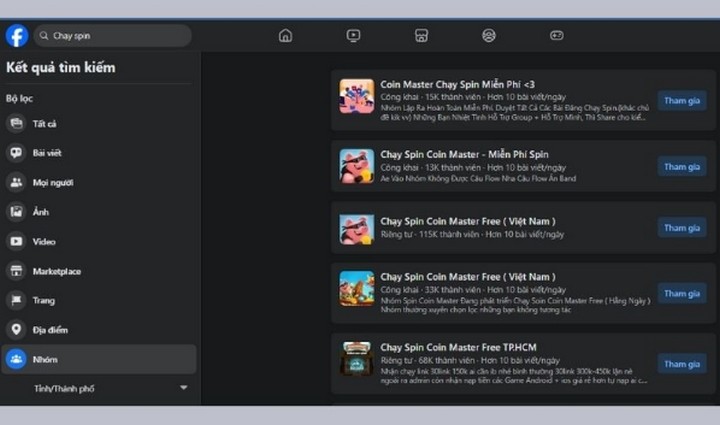This screenshot has width=720, height=425.
Task: Open the Marketplace icon in top navigation
Action: (x=421, y=36)
